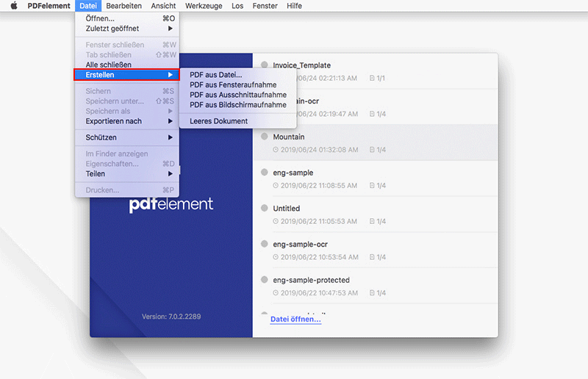Click gray dot beside eng-sample
This screenshot has height=379, width=588.
[265, 172]
